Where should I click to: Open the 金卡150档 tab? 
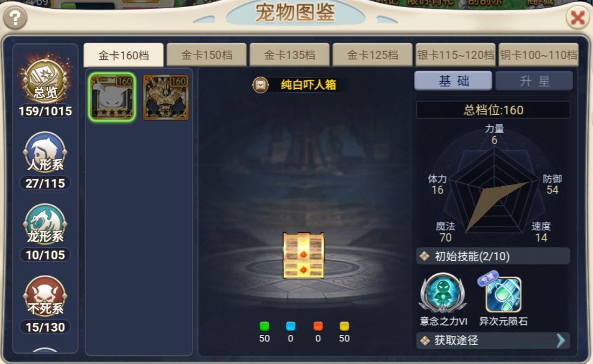click(206, 55)
